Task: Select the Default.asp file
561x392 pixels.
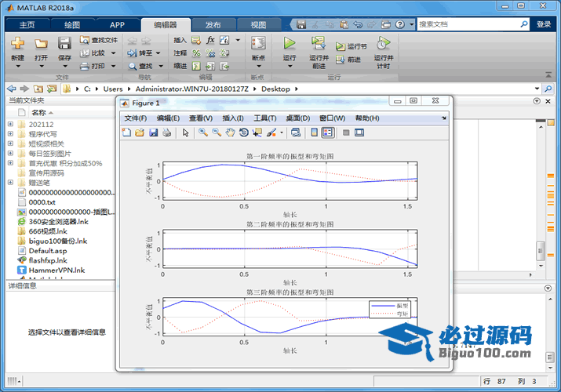Action: (48, 251)
